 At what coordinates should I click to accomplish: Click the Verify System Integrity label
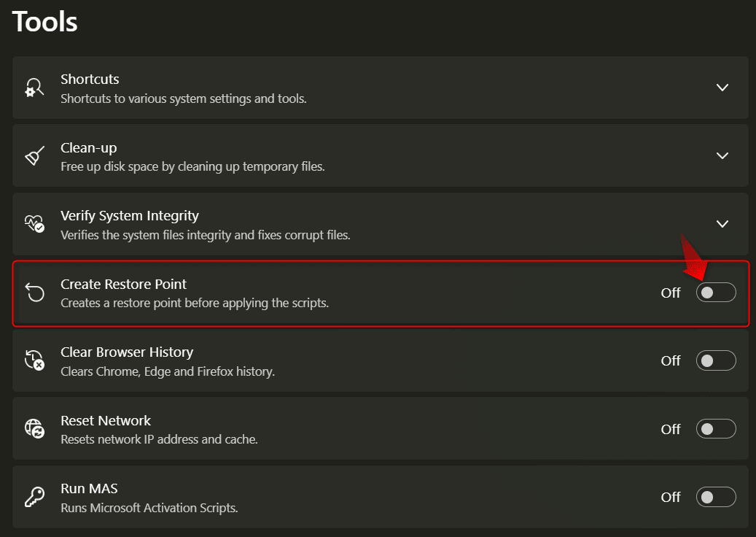129,216
